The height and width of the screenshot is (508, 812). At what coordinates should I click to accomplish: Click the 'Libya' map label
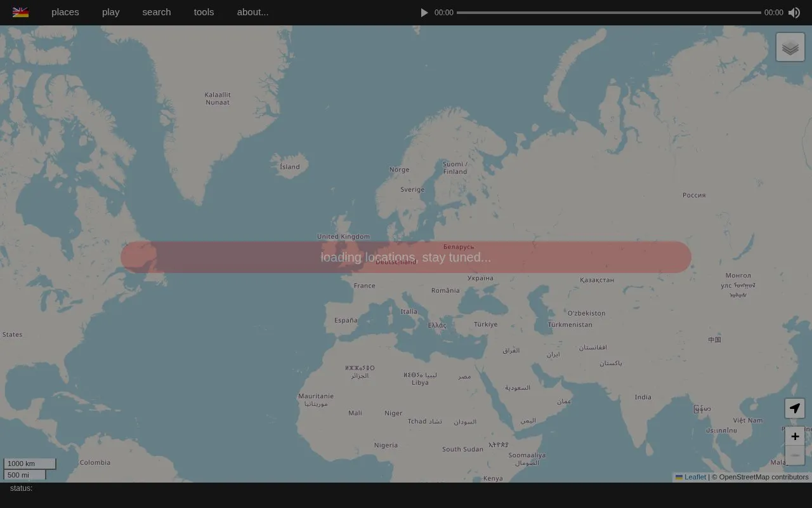click(x=420, y=382)
